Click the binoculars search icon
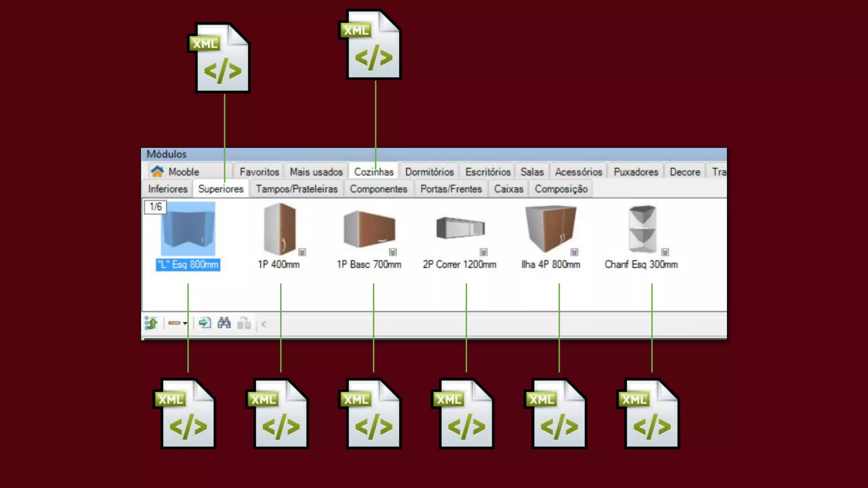 224,324
